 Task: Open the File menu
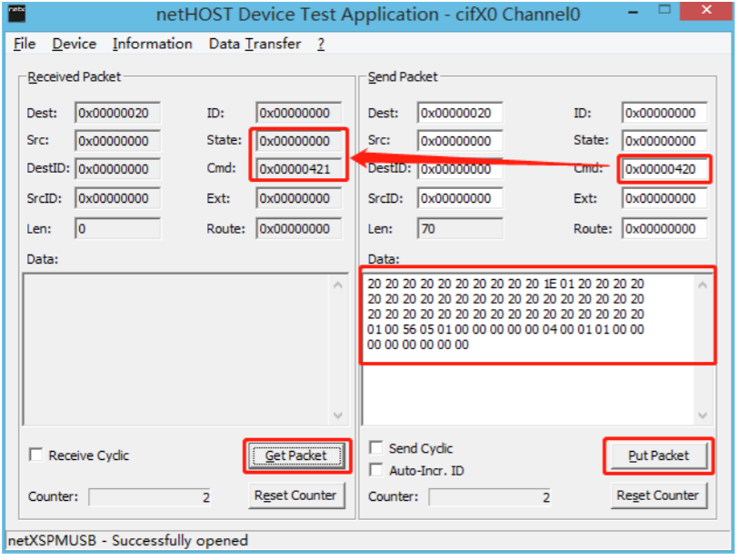24,44
